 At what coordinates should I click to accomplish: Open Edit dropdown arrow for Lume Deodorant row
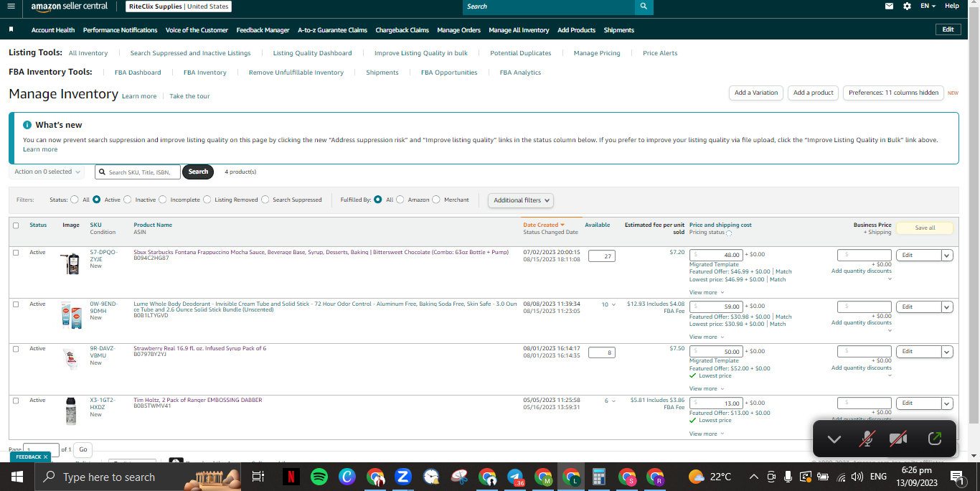(x=947, y=307)
